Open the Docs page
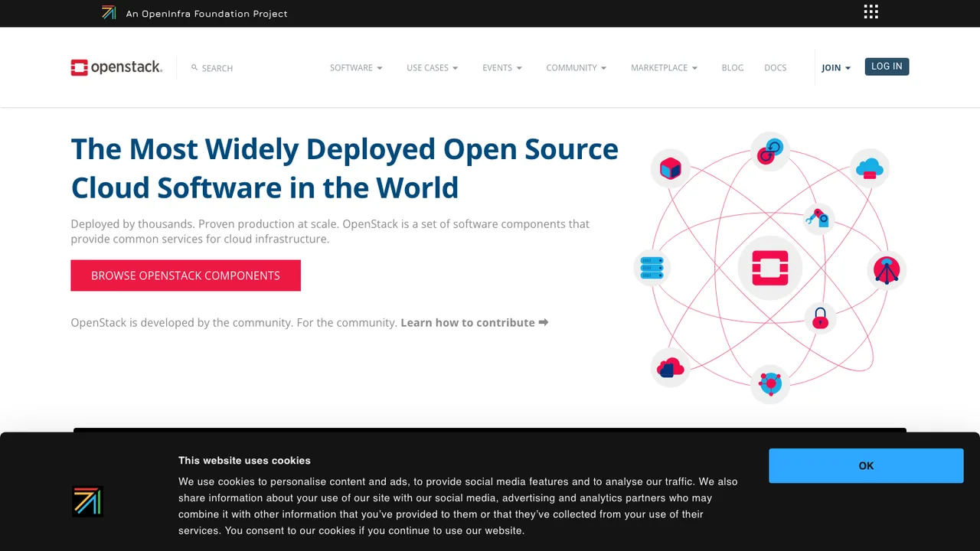The image size is (980, 551). [776, 68]
